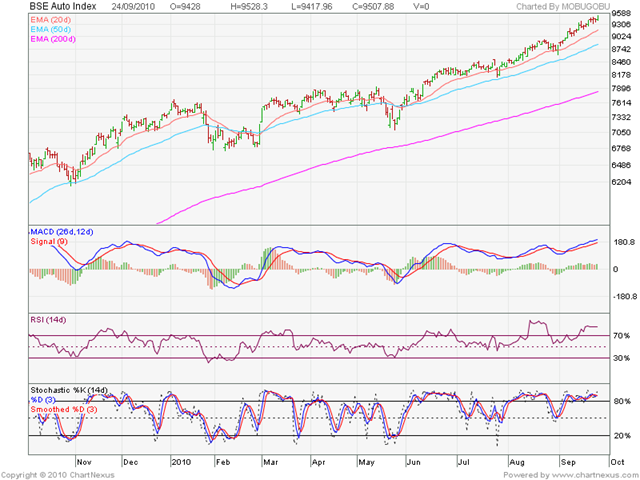Click the Aug month axis label

pos(517,462)
